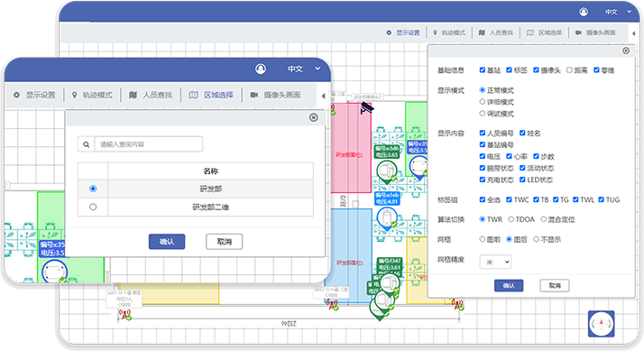Select 正常模式 display mode
Screen dimensions: 644x351
[x=483, y=90]
